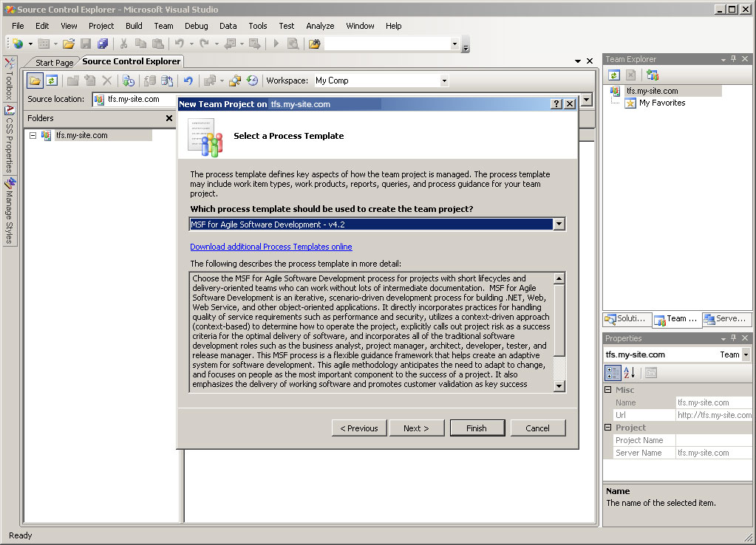Open the Analyze menu
The height and width of the screenshot is (545, 756).
coord(320,26)
